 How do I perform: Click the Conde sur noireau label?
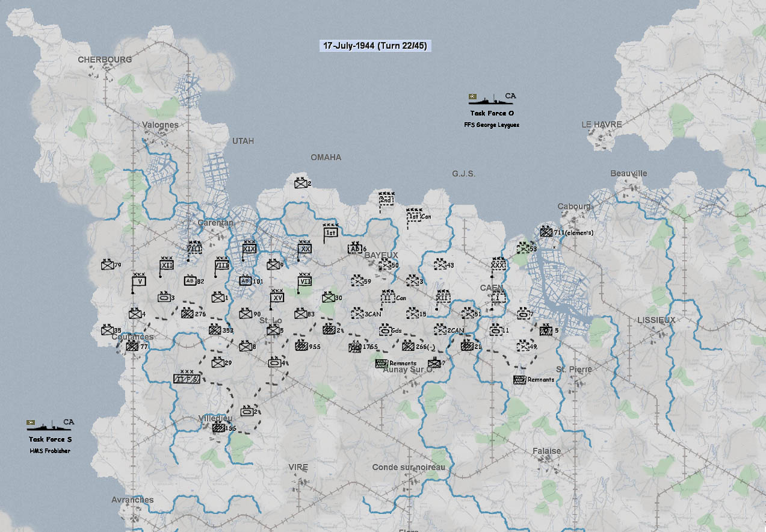(x=409, y=468)
